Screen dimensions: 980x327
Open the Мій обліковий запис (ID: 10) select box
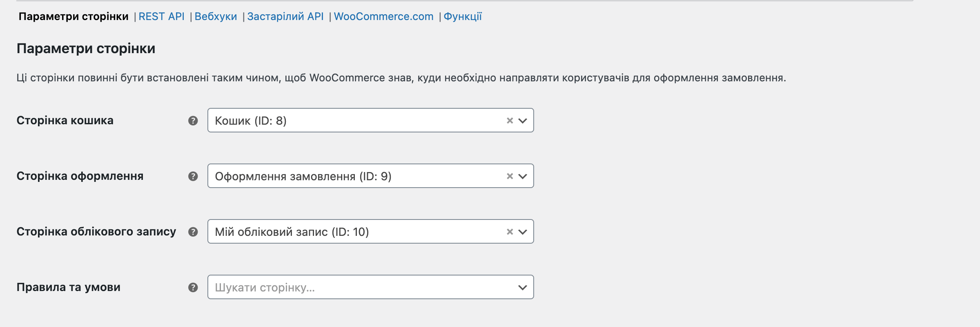(x=371, y=231)
